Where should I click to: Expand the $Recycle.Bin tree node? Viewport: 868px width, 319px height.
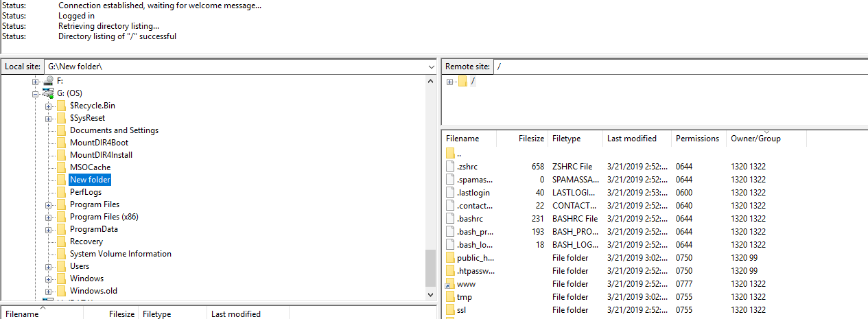coord(48,106)
